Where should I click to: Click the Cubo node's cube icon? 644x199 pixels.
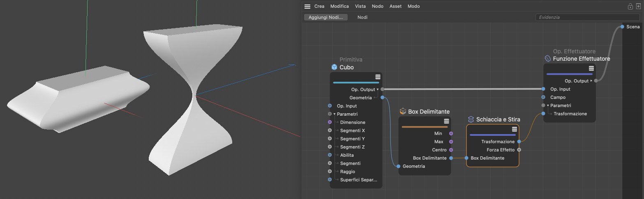click(x=334, y=67)
